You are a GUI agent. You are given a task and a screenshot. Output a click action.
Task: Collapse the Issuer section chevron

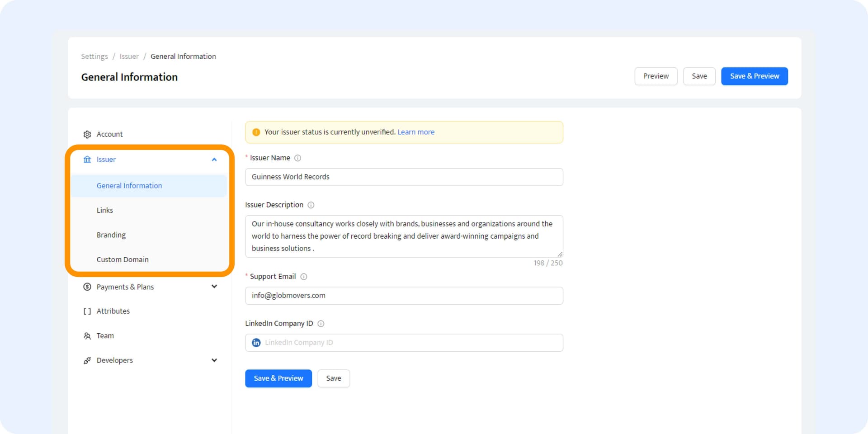[214, 159]
